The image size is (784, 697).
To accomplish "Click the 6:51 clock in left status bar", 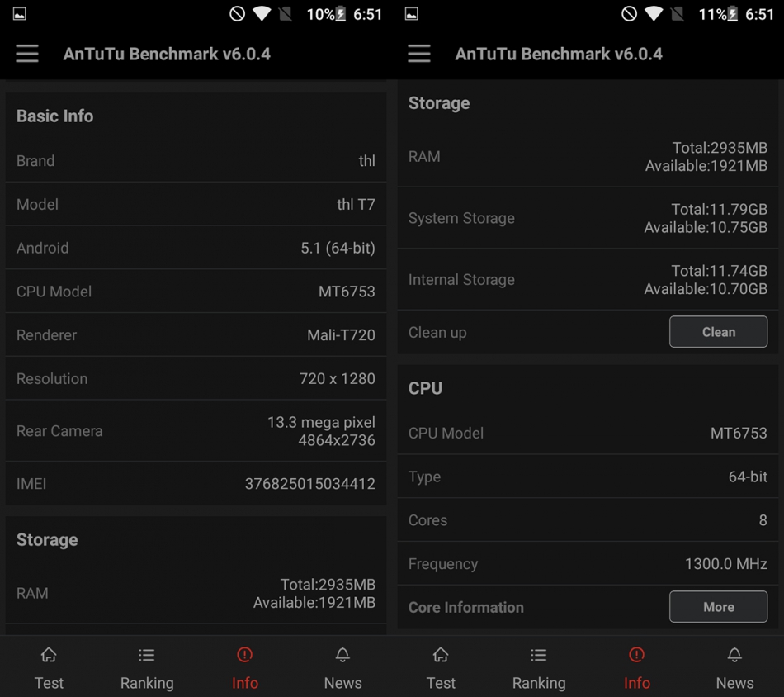I will coord(367,14).
